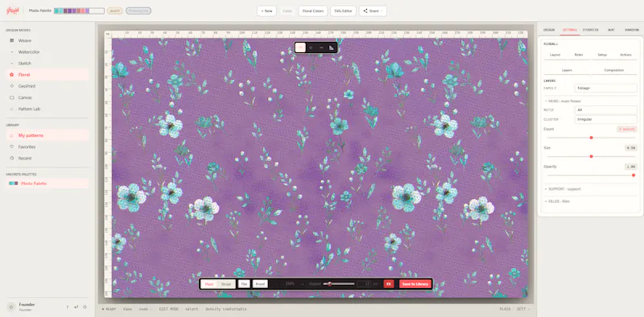Open the Canvas design mode
Image resolution: width=644 pixels, height=317 pixels.
pyautogui.click(x=47, y=97)
